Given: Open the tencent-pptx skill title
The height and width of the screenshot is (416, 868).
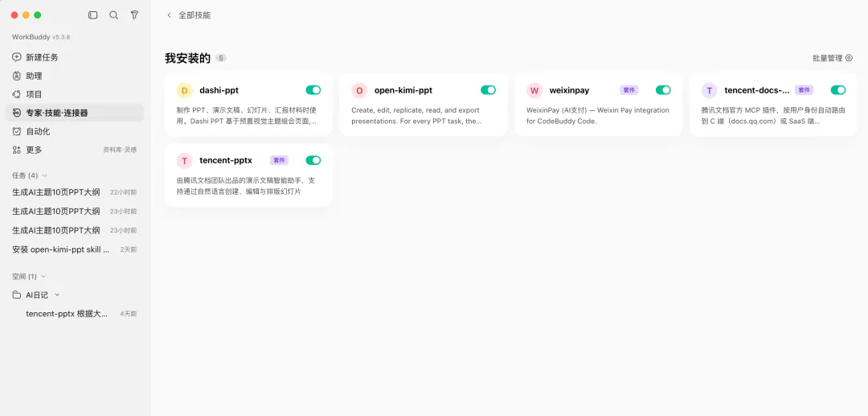Looking at the screenshot, I should coord(226,161).
